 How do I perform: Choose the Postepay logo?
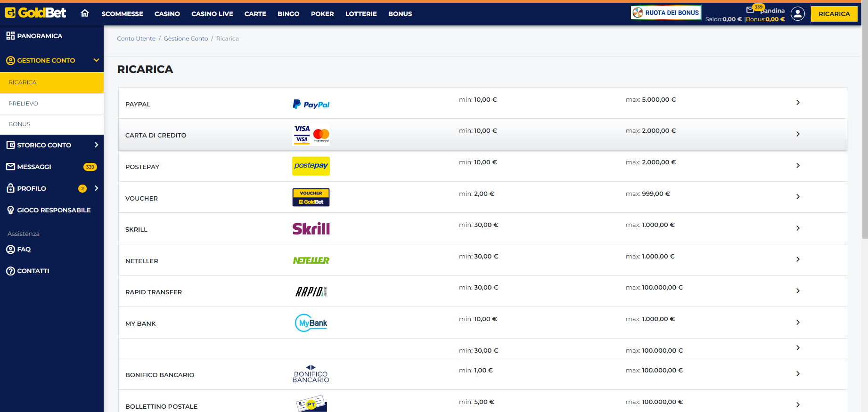[311, 166]
